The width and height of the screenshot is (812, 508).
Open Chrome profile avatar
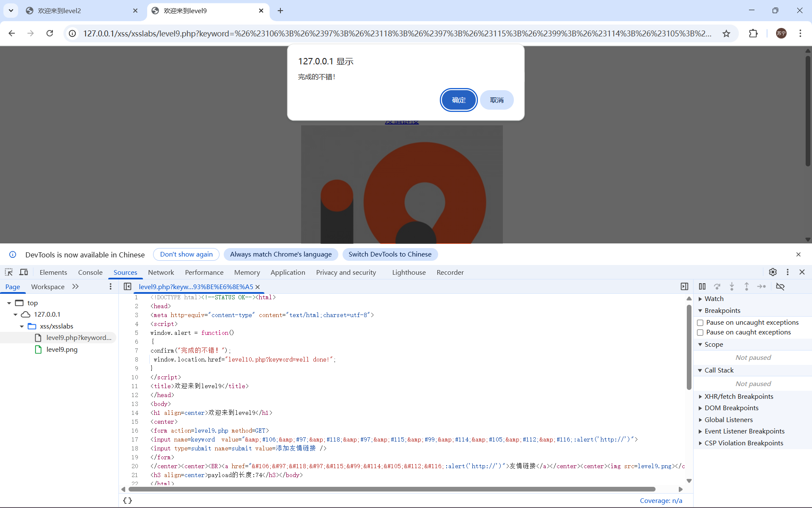(781, 33)
